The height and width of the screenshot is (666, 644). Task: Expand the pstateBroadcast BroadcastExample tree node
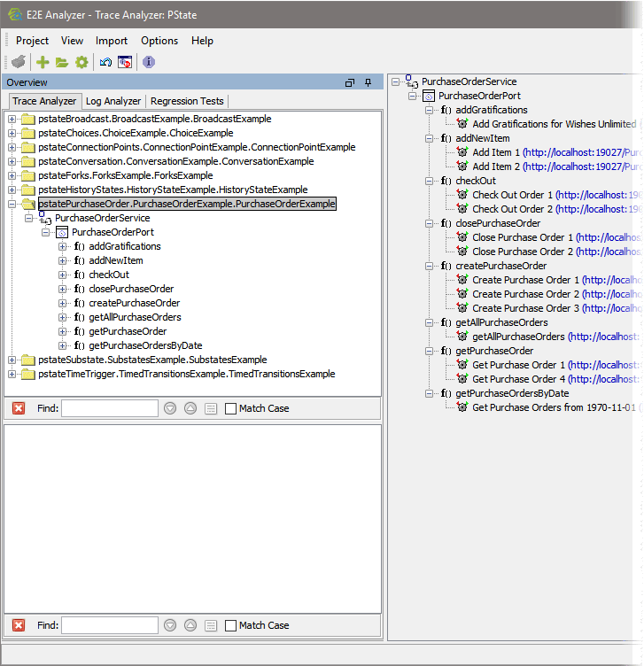[x=12, y=119]
